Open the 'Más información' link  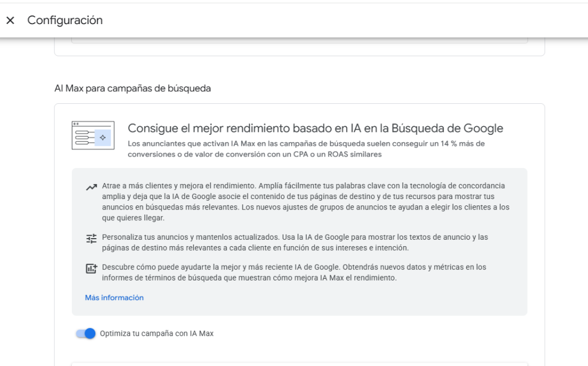(114, 297)
